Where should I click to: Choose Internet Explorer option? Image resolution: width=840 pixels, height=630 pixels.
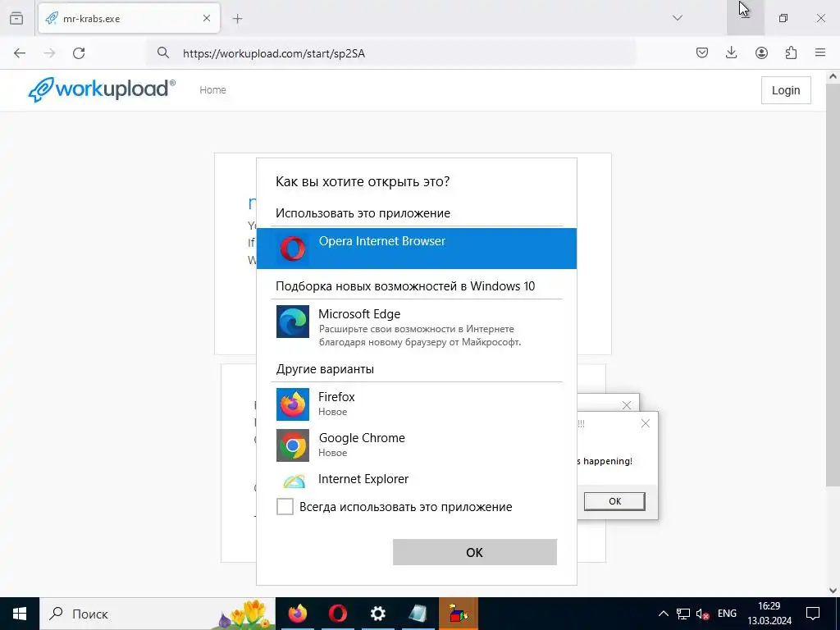pyautogui.click(x=417, y=478)
